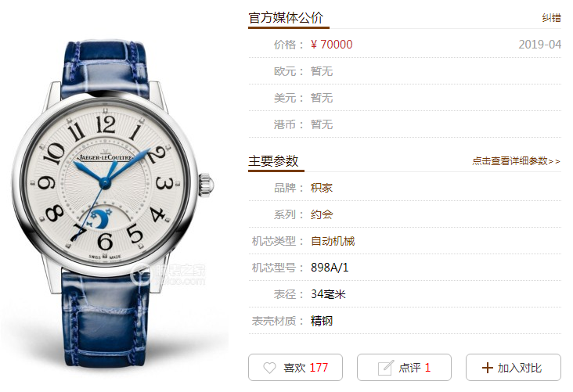Click the price date 2019-04
The height and width of the screenshot is (392, 573).
(x=540, y=45)
